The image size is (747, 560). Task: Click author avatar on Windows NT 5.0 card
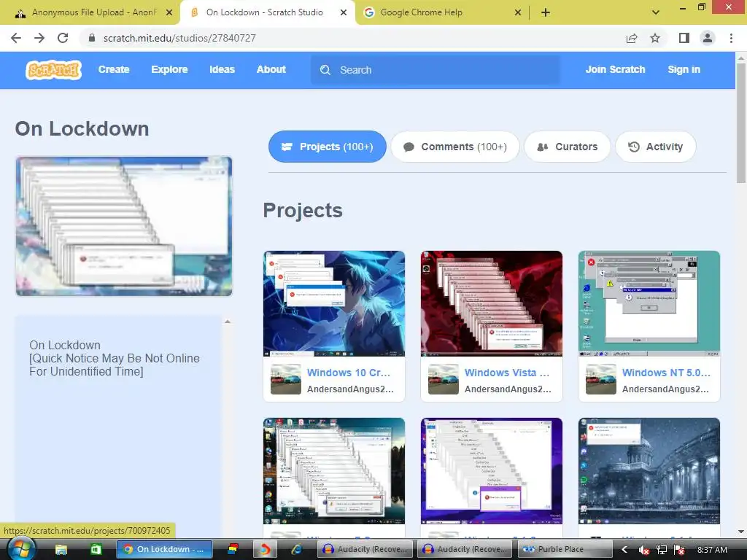coord(601,379)
